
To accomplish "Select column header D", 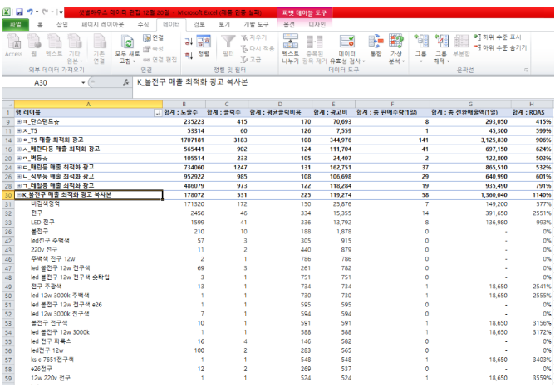I will tap(280, 105).
